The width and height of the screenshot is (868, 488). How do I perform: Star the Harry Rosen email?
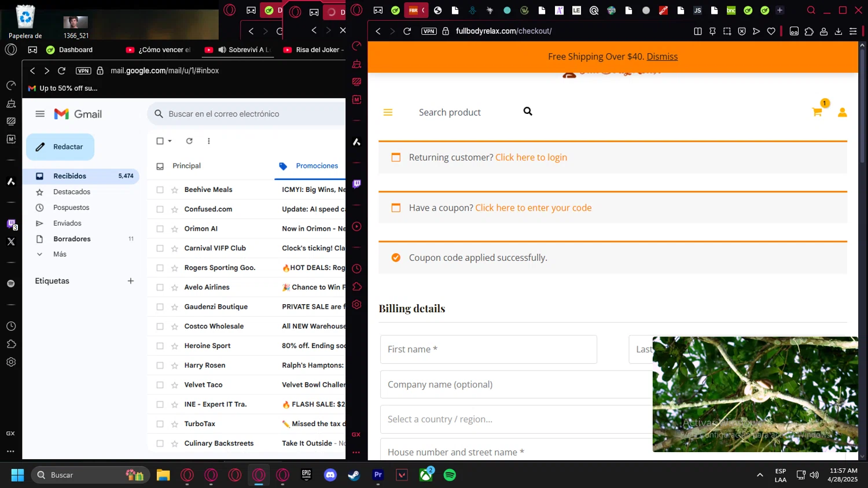coord(175,365)
